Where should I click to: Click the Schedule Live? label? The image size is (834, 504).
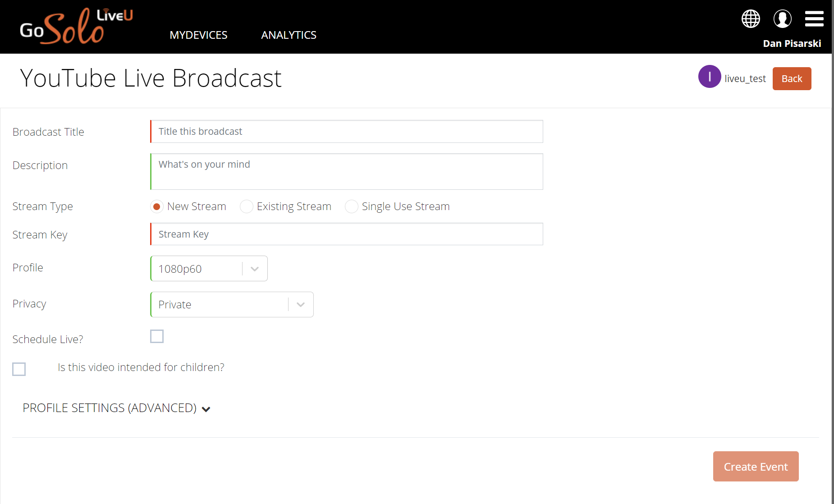(48, 339)
